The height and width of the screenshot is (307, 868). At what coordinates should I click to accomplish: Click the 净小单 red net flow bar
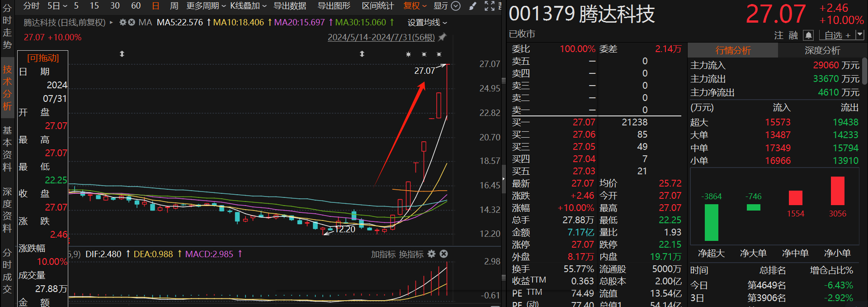pyautogui.click(x=837, y=191)
